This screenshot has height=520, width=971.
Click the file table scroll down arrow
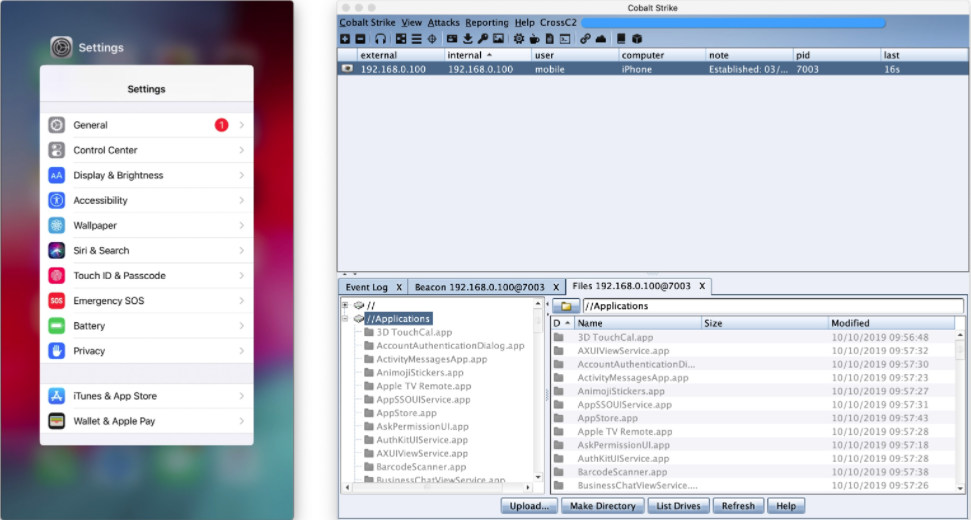960,488
